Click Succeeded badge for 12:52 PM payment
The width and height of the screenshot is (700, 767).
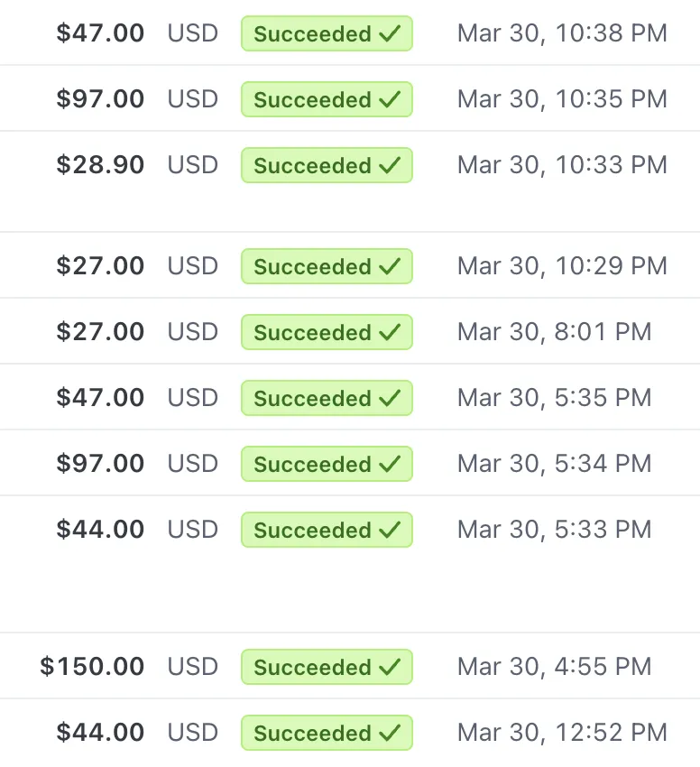327,733
